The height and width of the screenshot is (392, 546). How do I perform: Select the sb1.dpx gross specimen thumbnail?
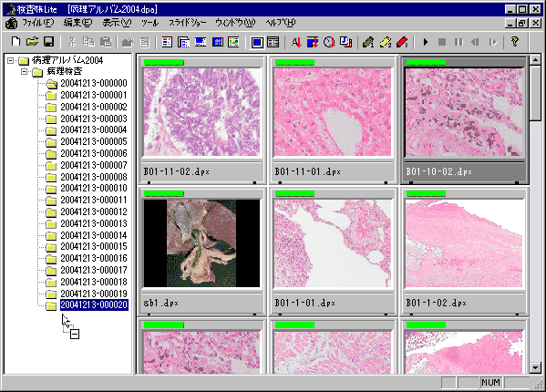(x=201, y=243)
